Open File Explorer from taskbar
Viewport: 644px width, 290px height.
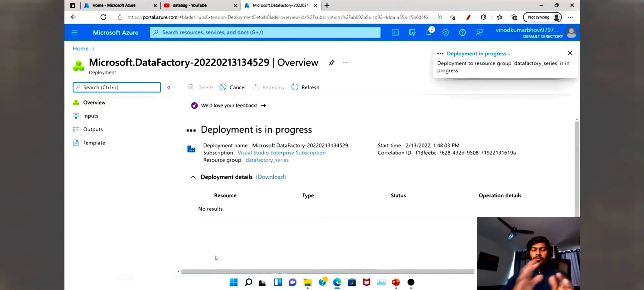[x=308, y=282]
